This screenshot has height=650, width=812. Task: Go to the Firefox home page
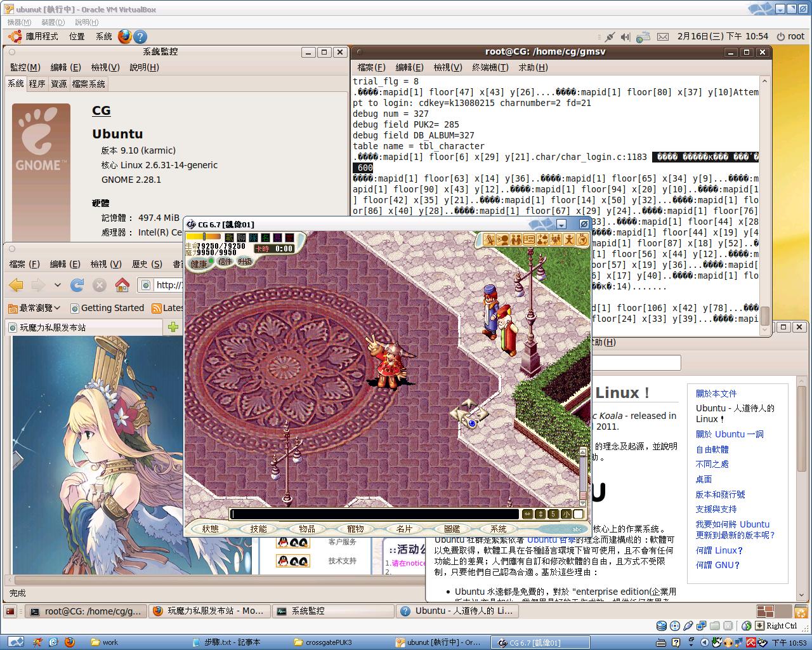(122, 285)
